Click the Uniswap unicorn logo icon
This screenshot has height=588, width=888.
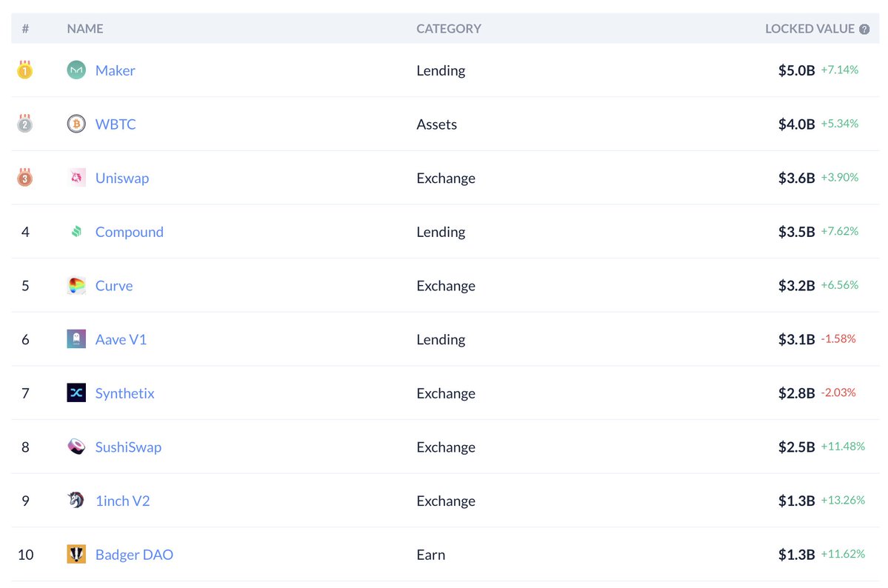coord(76,177)
